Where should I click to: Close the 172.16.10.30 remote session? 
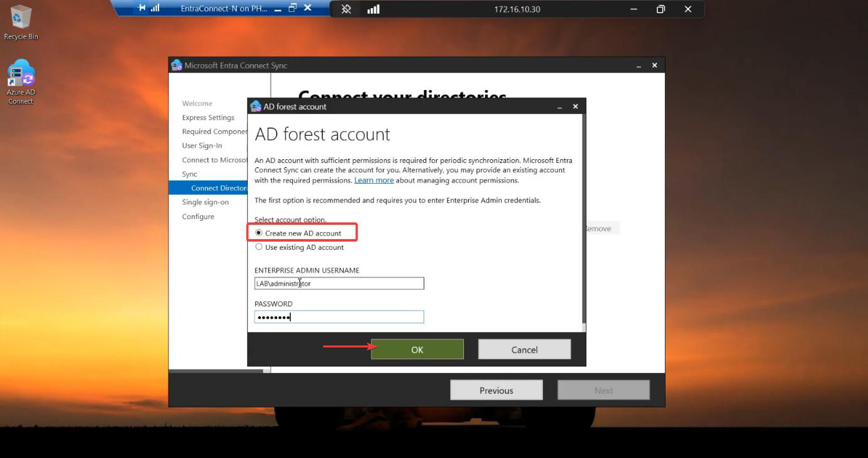[x=688, y=9]
